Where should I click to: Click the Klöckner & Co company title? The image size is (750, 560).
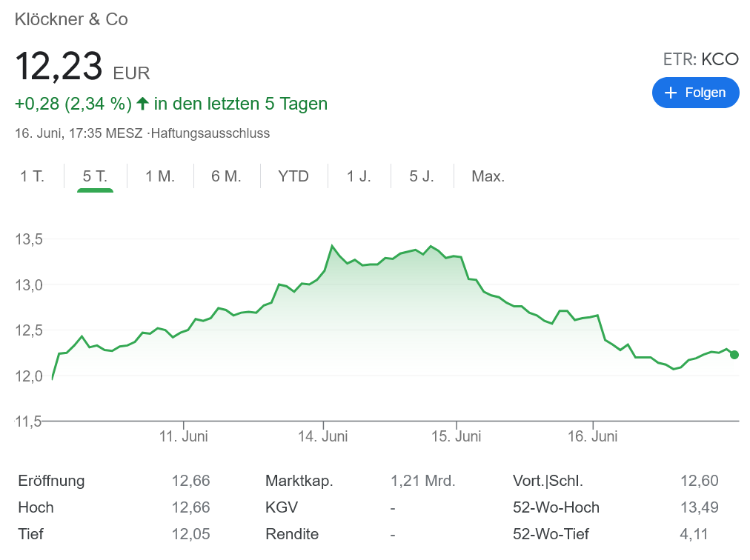[71, 20]
